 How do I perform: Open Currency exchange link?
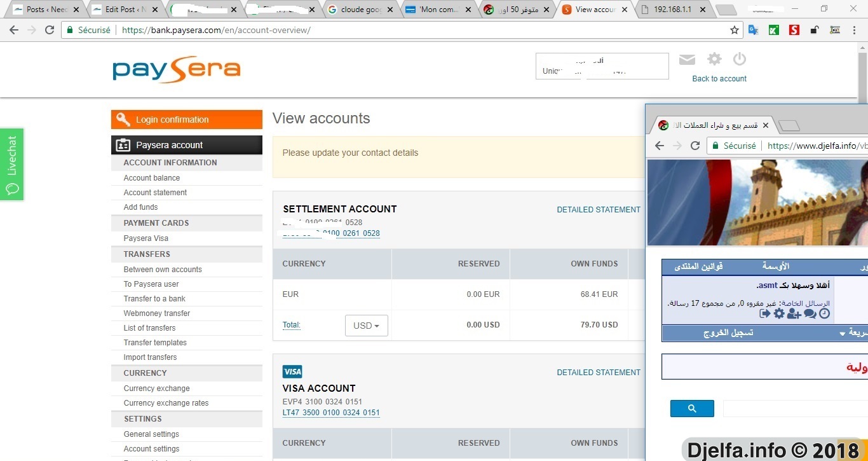click(x=156, y=389)
